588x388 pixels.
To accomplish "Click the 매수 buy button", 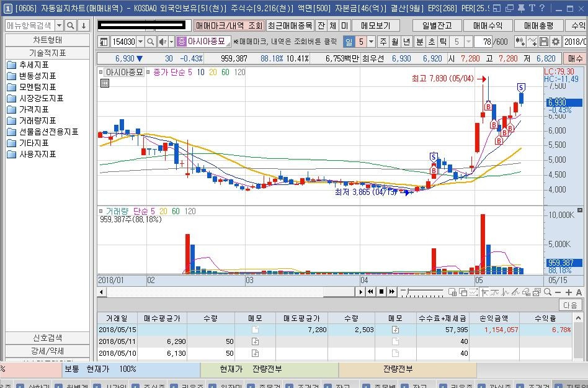I will pos(575,58).
